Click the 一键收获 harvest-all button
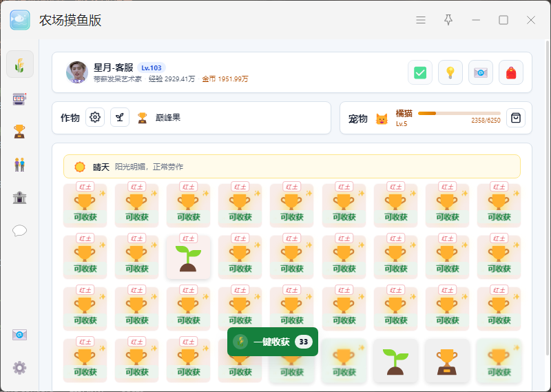Viewport: 551px width, 392px height. [x=273, y=342]
